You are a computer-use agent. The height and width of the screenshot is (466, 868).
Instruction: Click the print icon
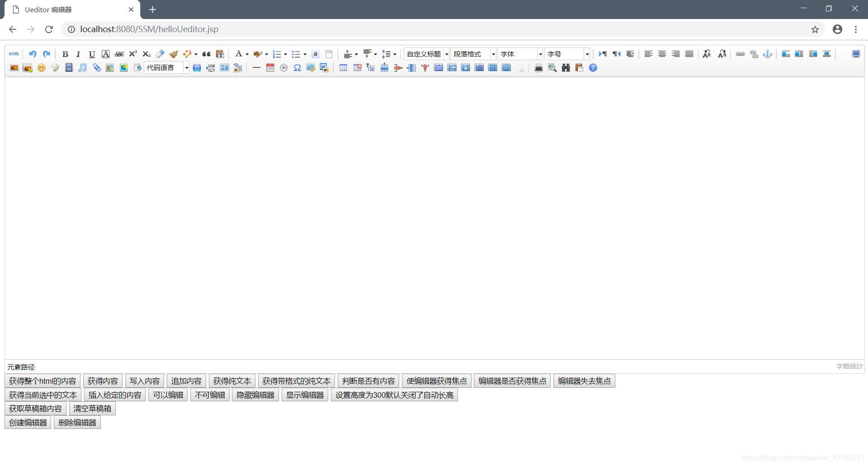point(538,68)
